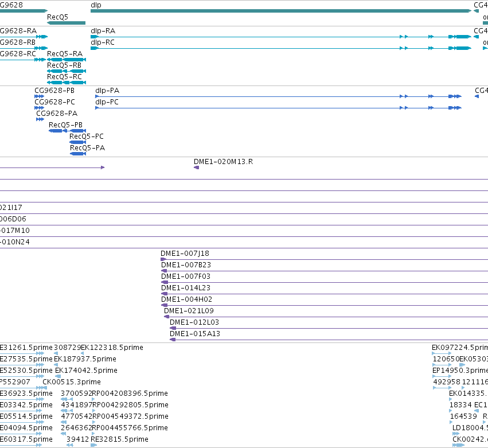
Task: Select the 3700592 EST label
Action: click(77, 394)
